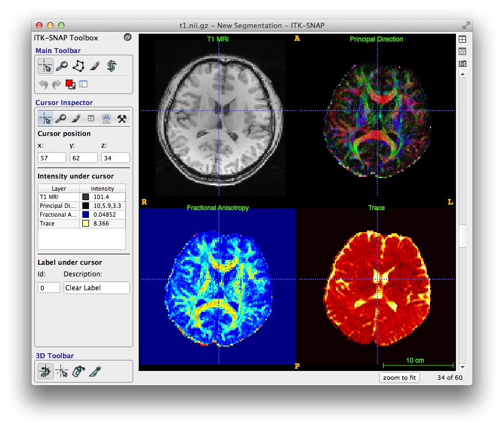Open the red segmentation label color icon

coord(70,84)
